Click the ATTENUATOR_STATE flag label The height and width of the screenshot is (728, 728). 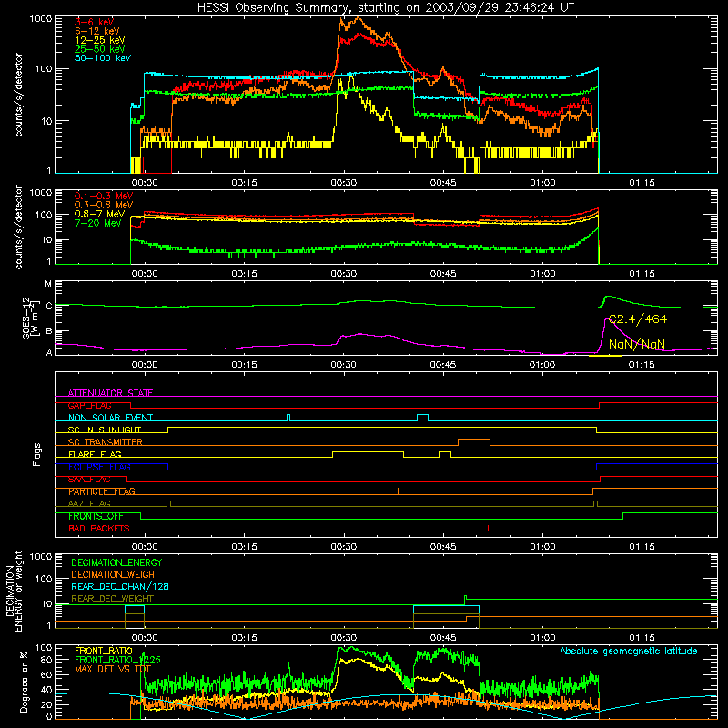(x=110, y=393)
